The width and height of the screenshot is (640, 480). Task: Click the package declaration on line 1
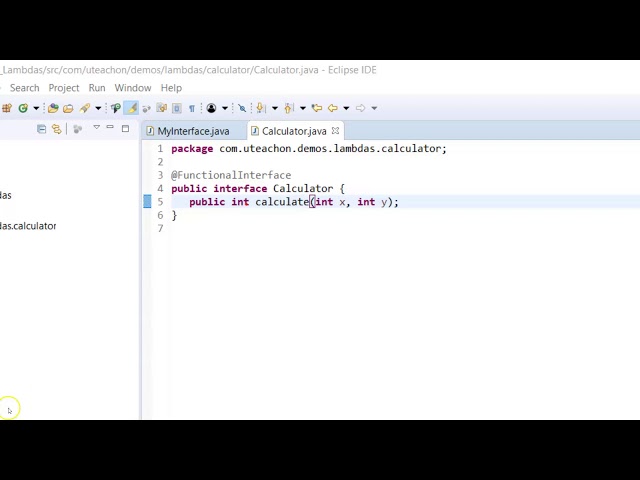pos(309,149)
